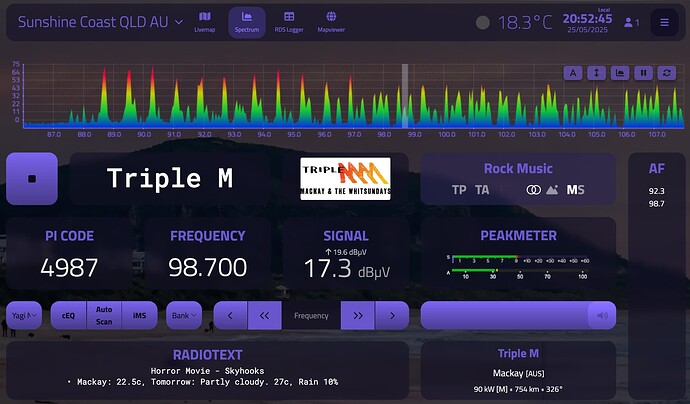690x404 pixels.
Task: Click the Mackay [AUS] transmitter location
Action: (x=518, y=374)
